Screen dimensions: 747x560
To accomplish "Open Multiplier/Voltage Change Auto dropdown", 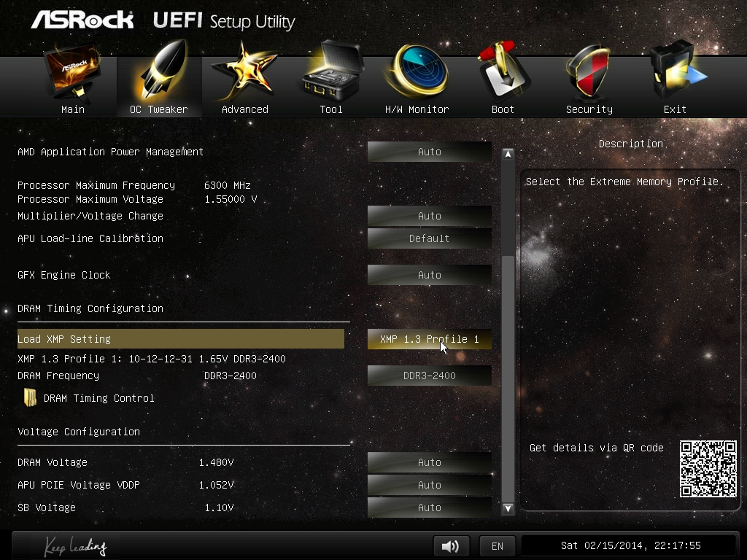I will (x=429, y=216).
